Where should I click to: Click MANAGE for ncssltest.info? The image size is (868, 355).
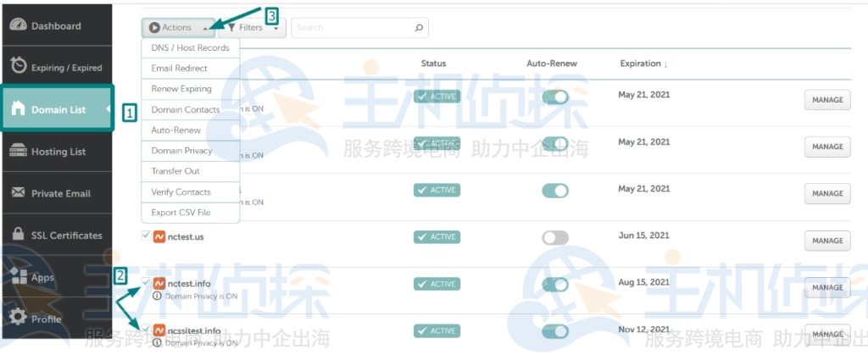pos(827,334)
